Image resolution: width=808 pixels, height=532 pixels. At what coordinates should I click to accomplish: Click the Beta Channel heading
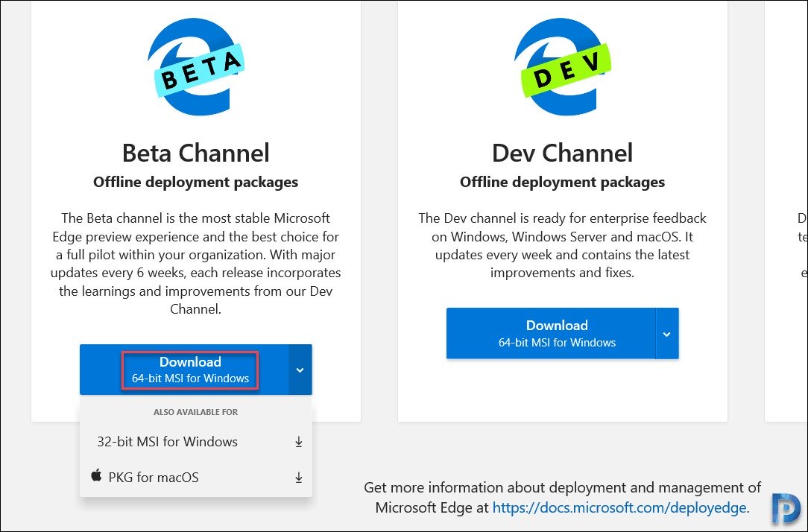196,153
